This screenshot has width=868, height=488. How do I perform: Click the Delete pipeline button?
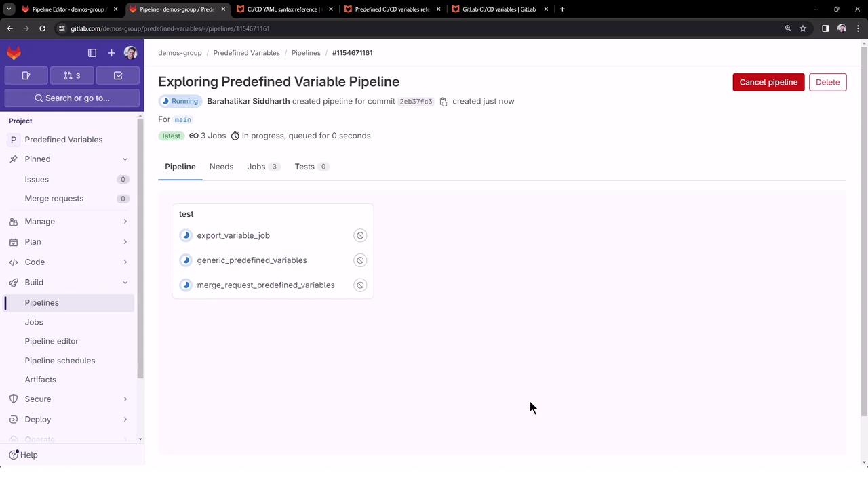click(x=827, y=83)
